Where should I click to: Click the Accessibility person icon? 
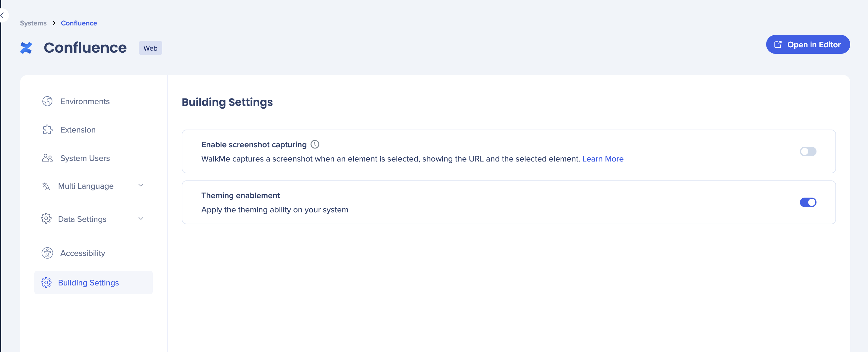(47, 253)
